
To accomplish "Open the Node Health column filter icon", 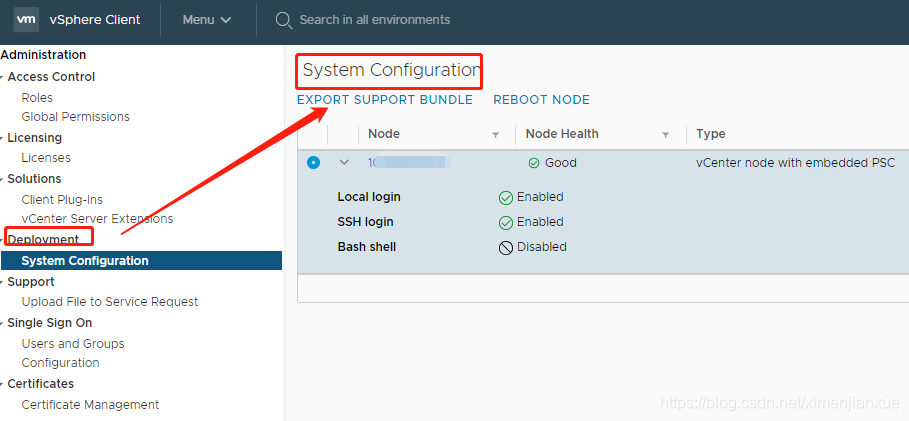I will 666,135.
